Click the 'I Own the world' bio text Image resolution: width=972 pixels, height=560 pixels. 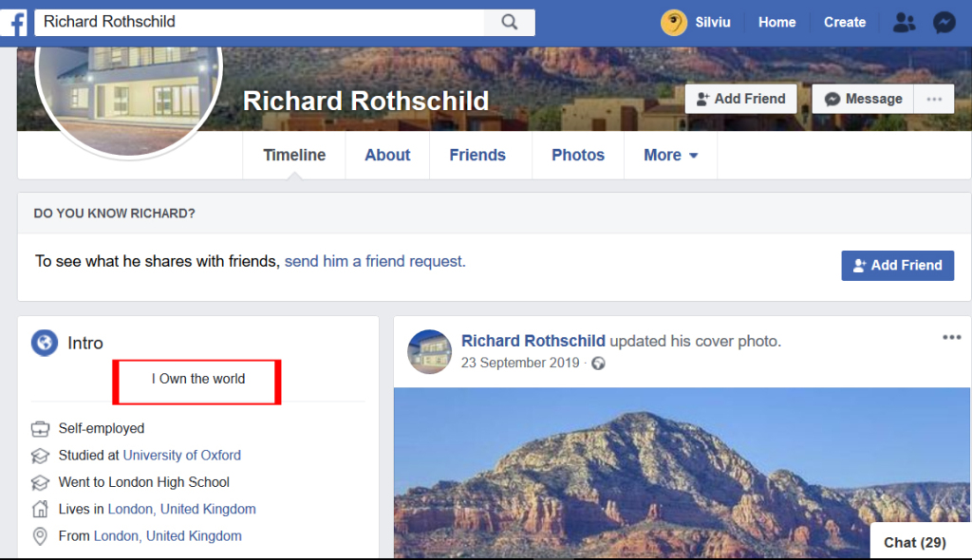click(198, 379)
